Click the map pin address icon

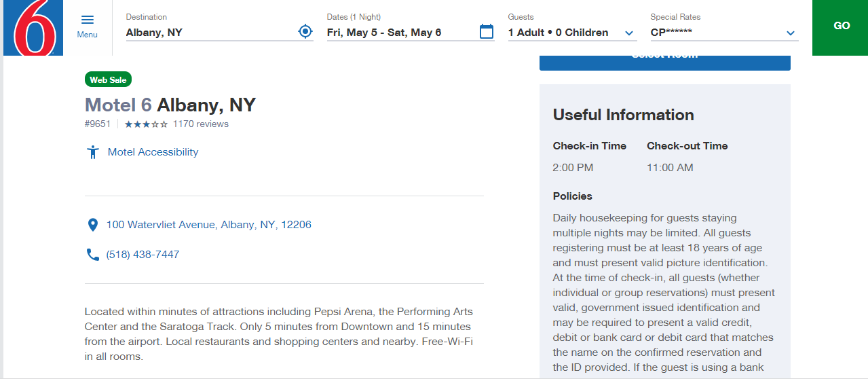93,225
